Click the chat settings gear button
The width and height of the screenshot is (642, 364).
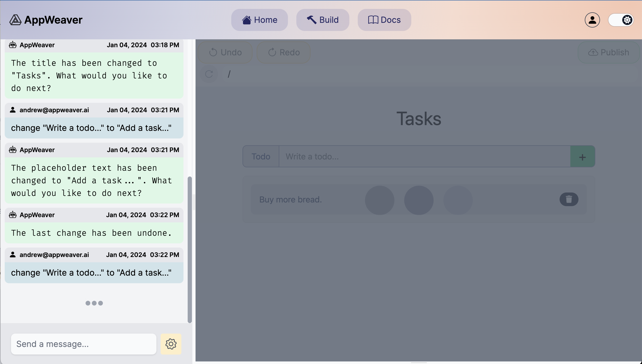coord(171,344)
